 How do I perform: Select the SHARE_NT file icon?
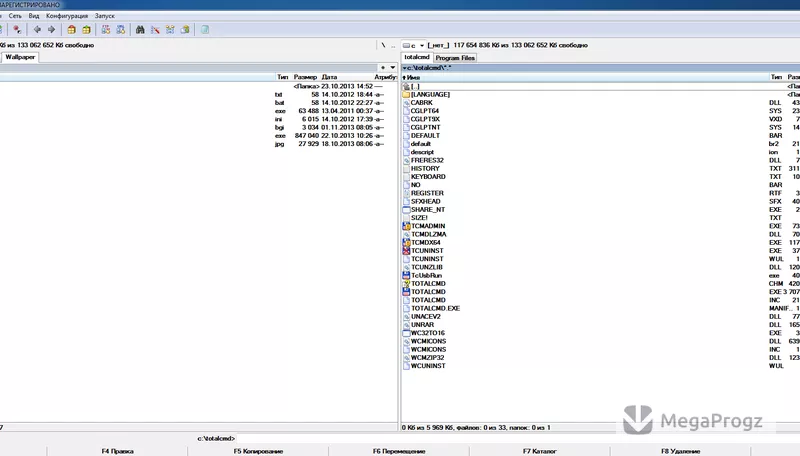click(x=406, y=210)
